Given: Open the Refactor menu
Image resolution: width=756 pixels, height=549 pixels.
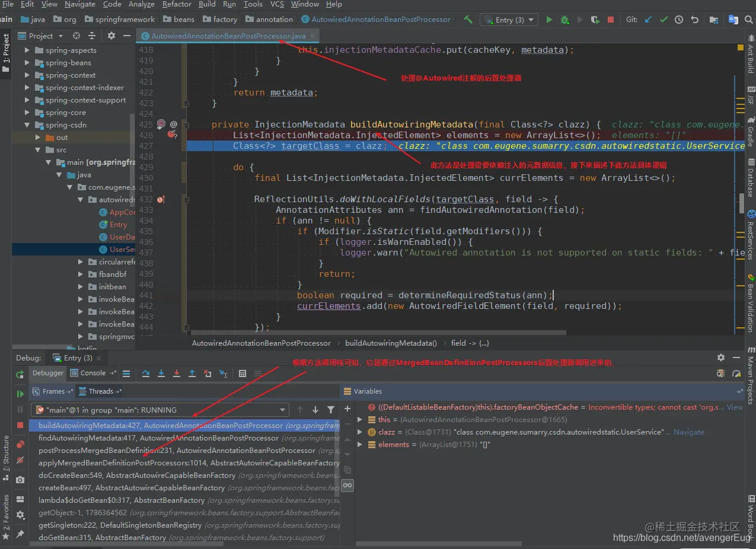Looking at the screenshot, I should pyautogui.click(x=177, y=4).
